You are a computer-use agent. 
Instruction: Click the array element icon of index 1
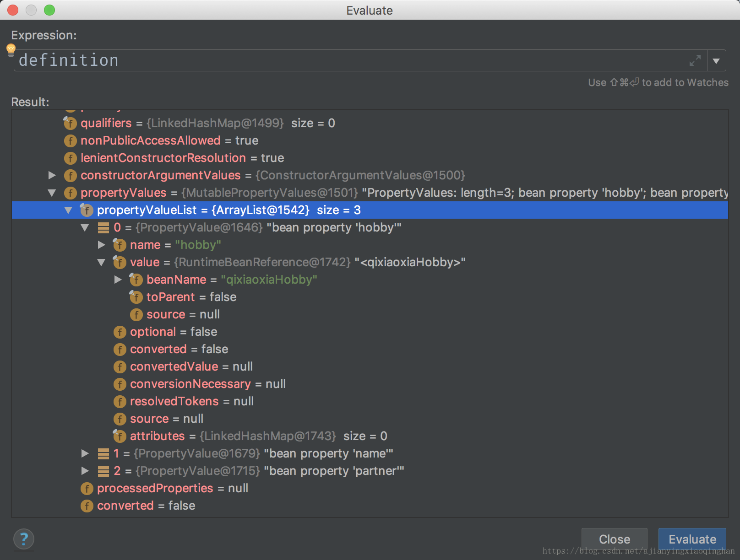click(x=103, y=453)
